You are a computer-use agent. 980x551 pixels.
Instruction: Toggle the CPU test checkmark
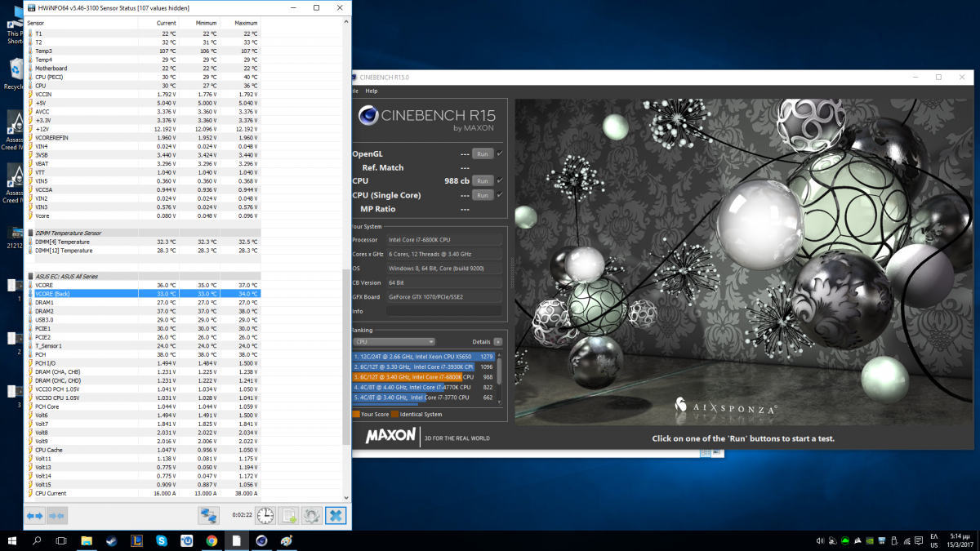(x=500, y=180)
